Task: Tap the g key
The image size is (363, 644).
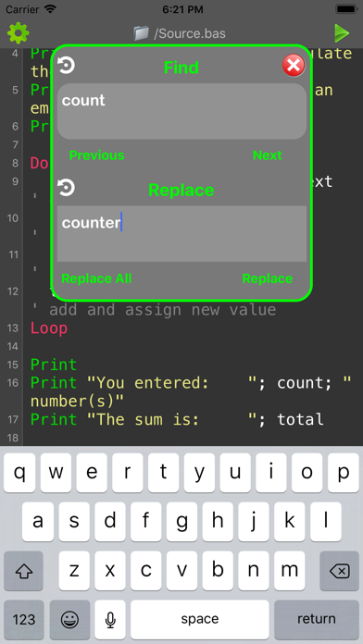Action: coord(181,521)
